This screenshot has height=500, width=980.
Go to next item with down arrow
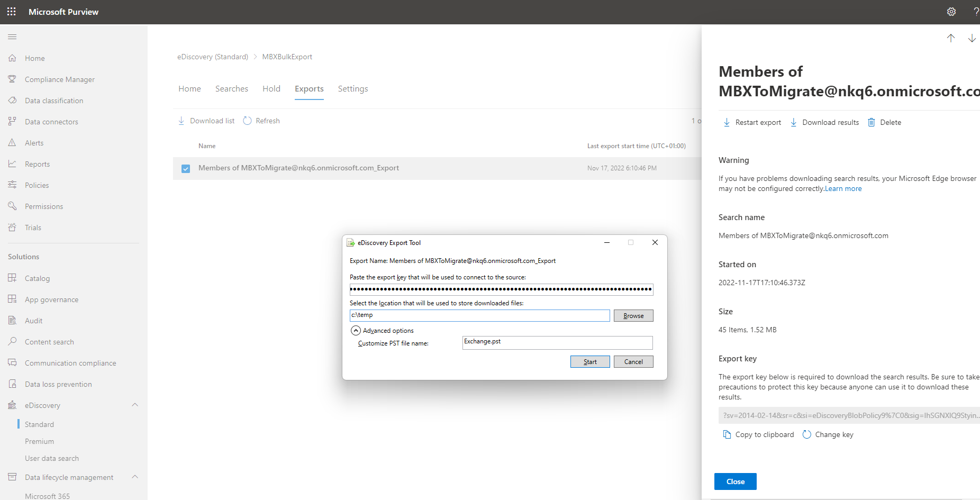click(972, 38)
